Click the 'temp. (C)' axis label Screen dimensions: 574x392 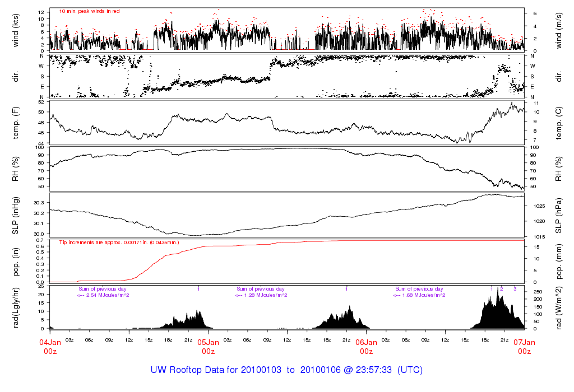tap(559, 123)
